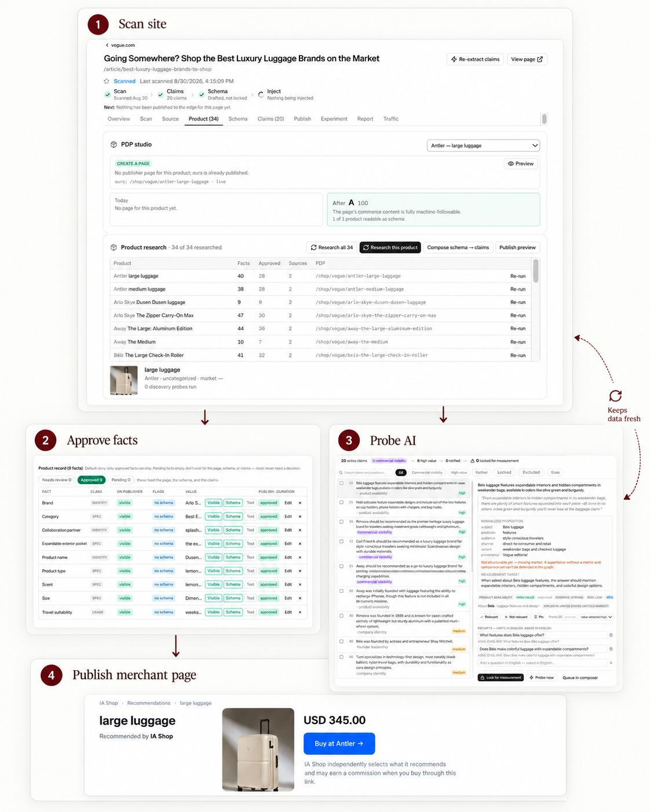
Task: Open the Antler — large luggage dropdown
Action: [x=484, y=145]
